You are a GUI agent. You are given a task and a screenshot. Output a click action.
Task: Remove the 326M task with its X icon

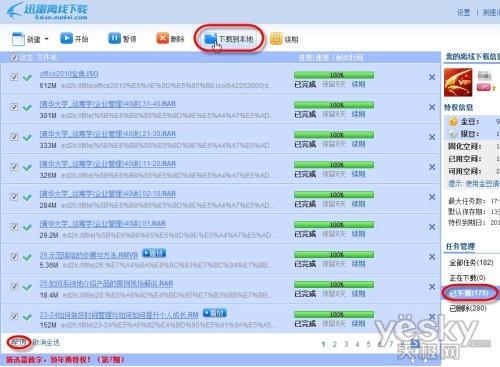[x=432, y=167]
